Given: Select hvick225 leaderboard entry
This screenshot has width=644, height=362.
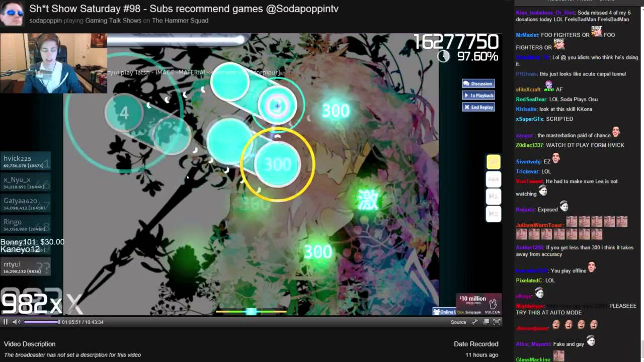Looking at the screenshot, I should click(x=25, y=161).
